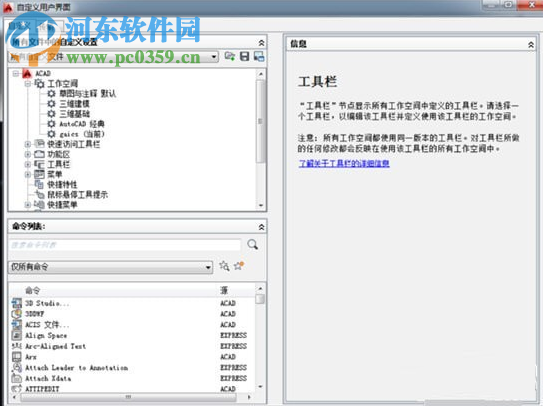Screen dimensions: 543x406
Task: Collapse the 工作空间 tree node
Action: 28,83
